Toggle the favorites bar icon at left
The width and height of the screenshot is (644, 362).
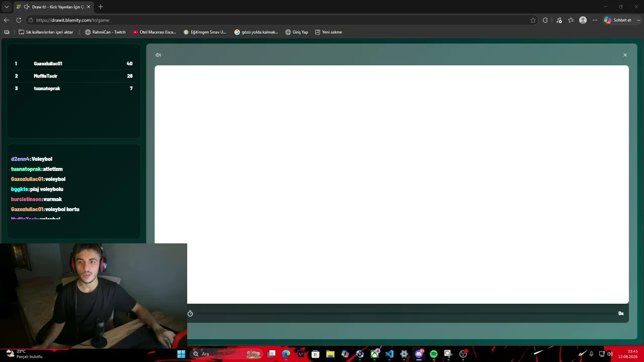tap(7, 32)
